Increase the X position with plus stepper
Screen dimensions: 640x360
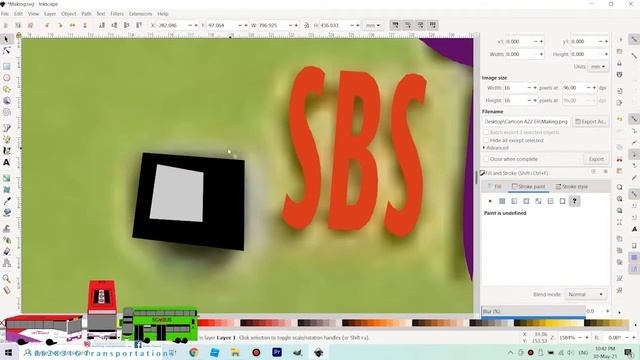[x=196, y=25]
